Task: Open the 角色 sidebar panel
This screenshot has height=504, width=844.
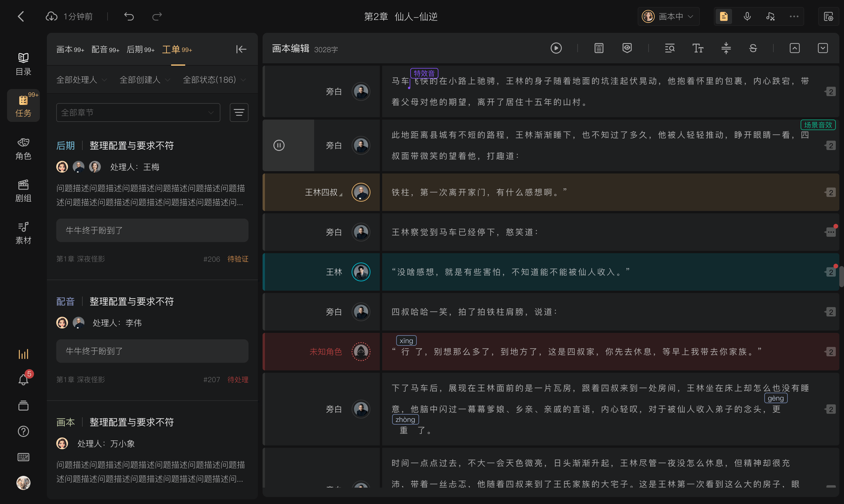Action: [x=23, y=148]
